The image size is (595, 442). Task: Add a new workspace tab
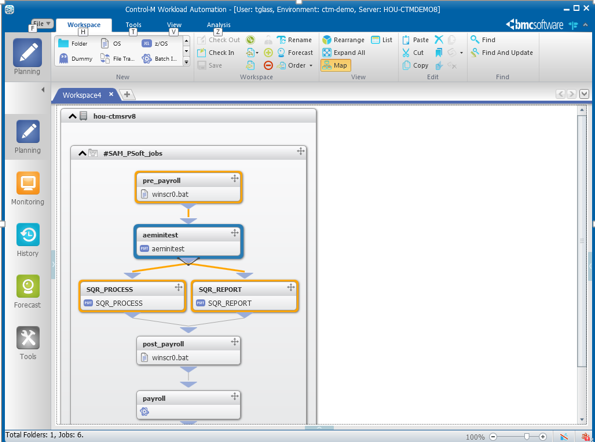point(127,94)
